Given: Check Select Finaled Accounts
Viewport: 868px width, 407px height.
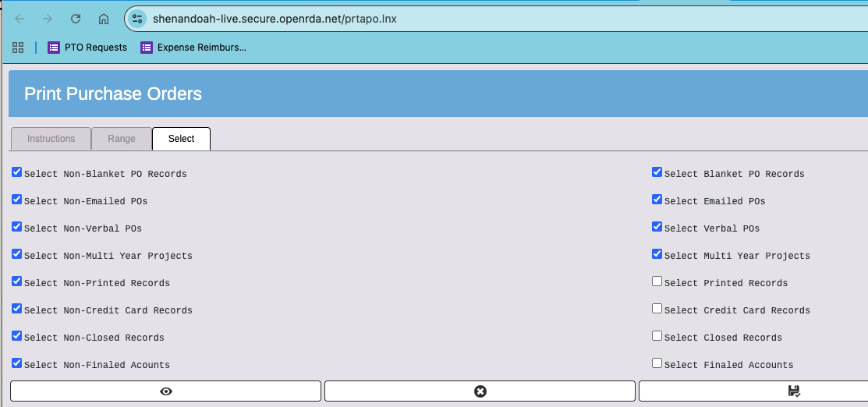Looking at the screenshot, I should (x=657, y=363).
